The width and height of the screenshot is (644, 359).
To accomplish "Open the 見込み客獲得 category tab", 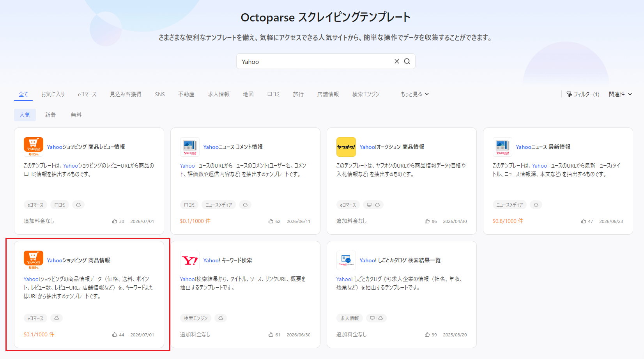I will click(x=126, y=94).
